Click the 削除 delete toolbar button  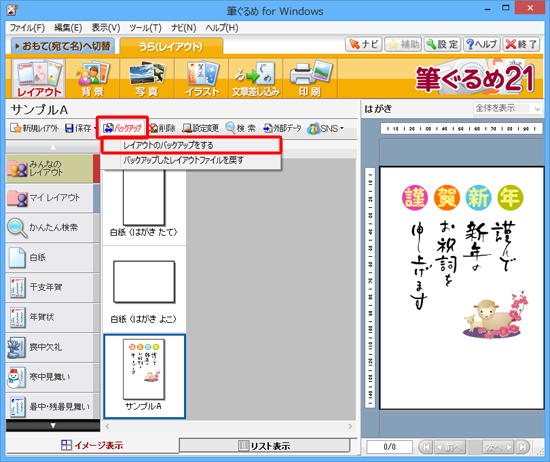click(x=163, y=128)
